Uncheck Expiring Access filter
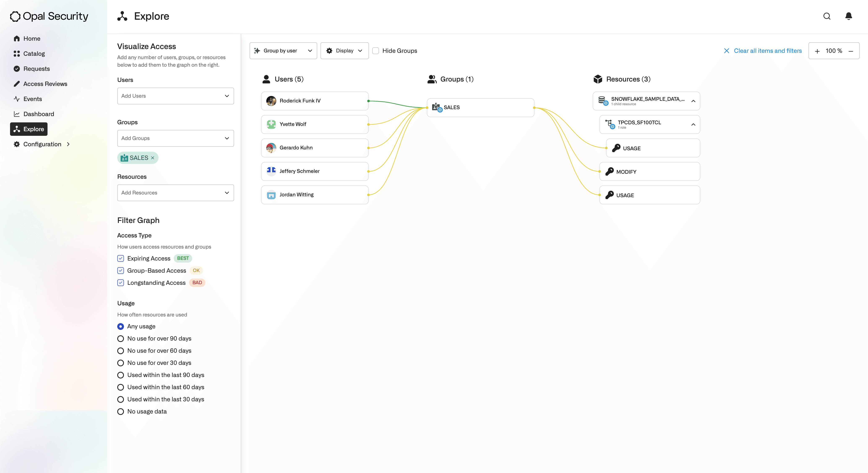The height and width of the screenshot is (473, 868). tap(121, 258)
